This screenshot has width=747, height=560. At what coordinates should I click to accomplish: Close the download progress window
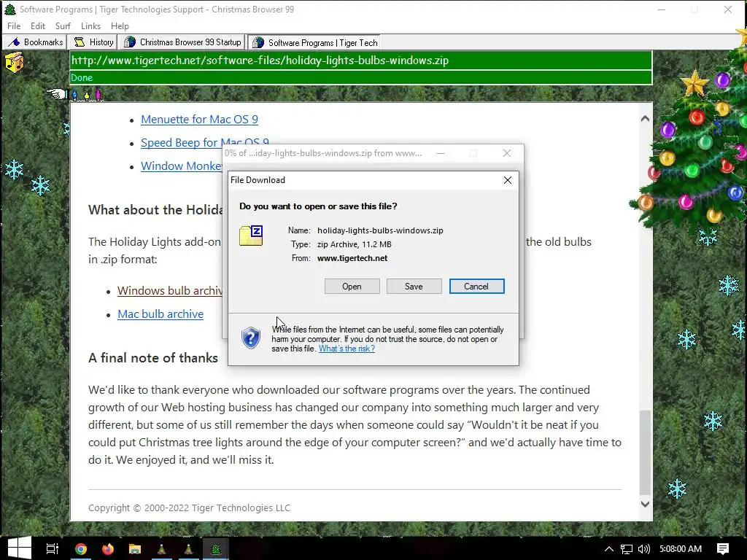pyautogui.click(x=507, y=153)
